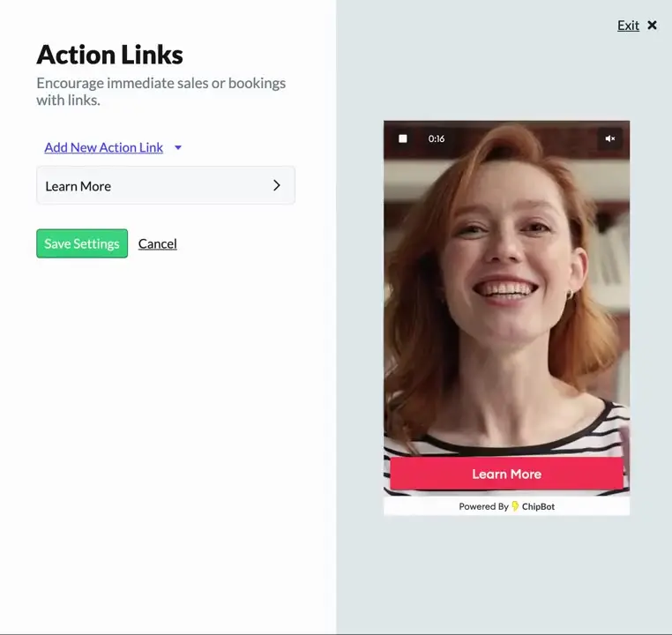Click the Encourage immediate sales description text
The width and height of the screenshot is (672, 635).
(x=161, y=92)
